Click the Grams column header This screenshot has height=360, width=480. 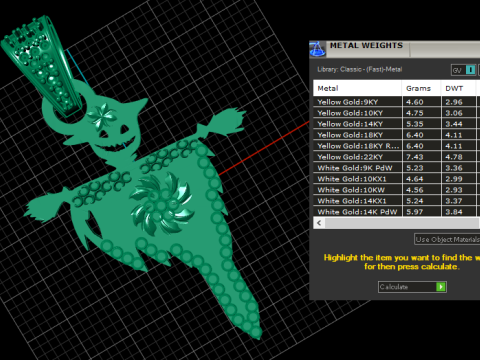(421, 88)
